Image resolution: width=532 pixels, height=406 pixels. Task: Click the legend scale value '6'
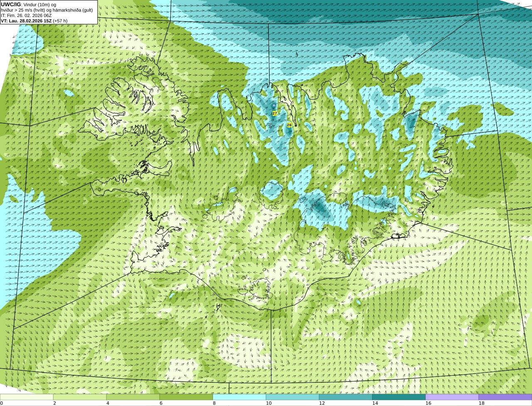click(x=161, y=403)
